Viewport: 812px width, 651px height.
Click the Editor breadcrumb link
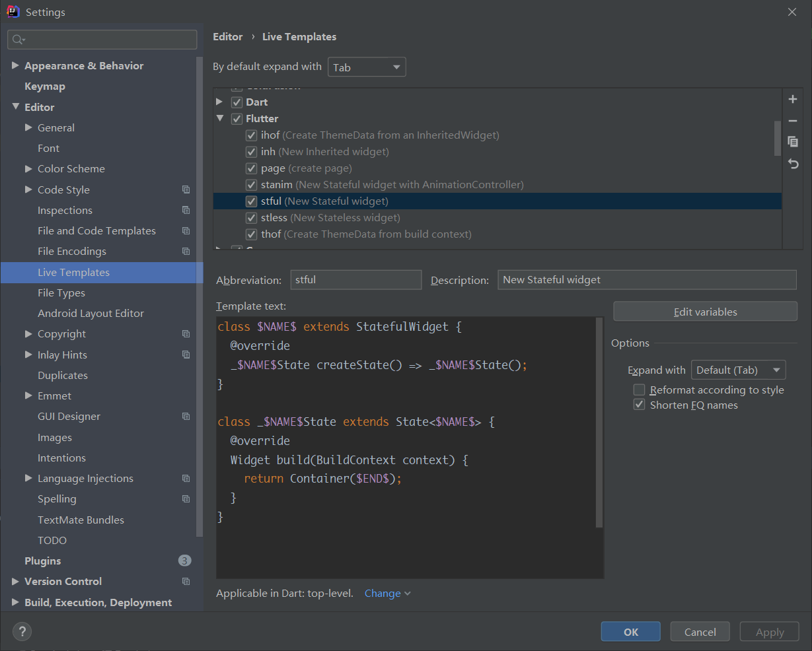228,37
